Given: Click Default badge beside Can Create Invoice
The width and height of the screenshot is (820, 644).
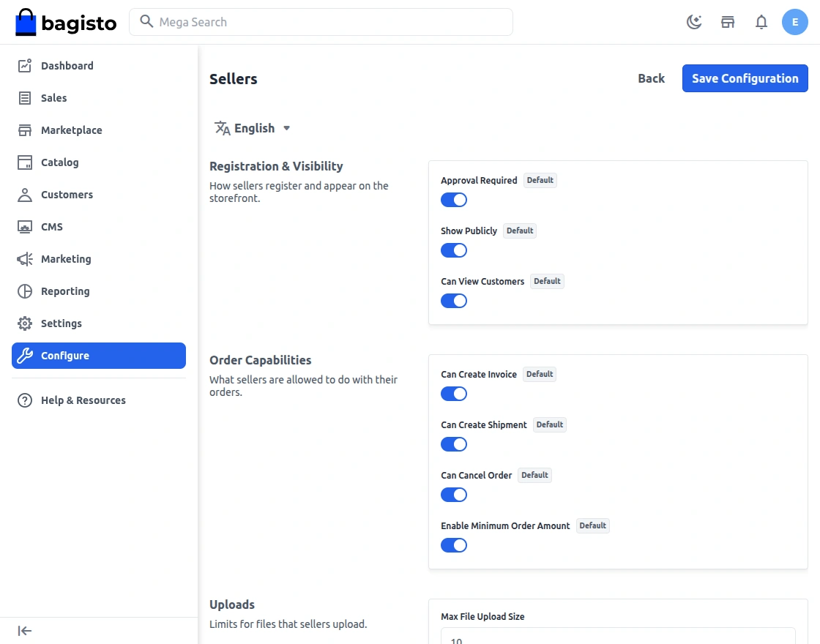Looking at the screenshot, I should (x=540, y=374).
